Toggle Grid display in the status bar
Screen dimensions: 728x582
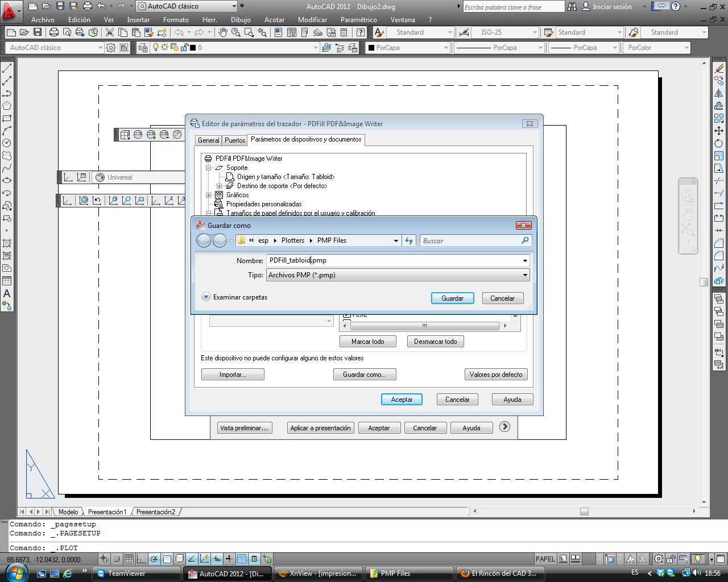click(x=129, y=559)
